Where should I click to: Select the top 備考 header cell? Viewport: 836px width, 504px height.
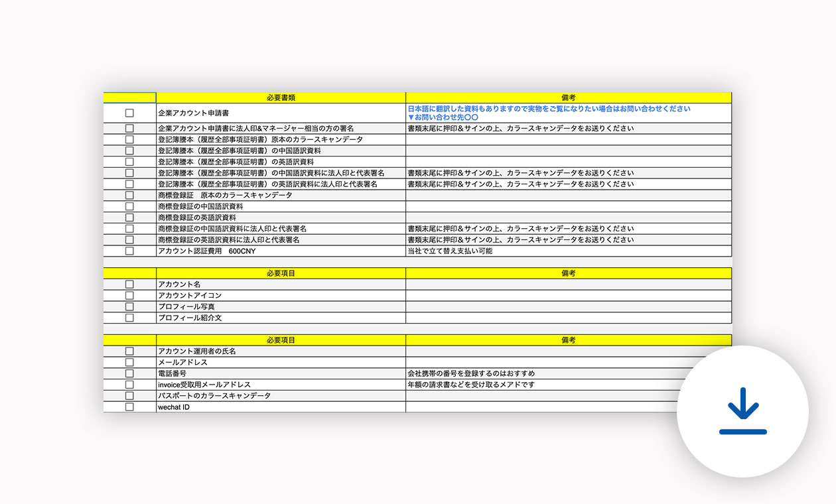click(x=569, y=97)
